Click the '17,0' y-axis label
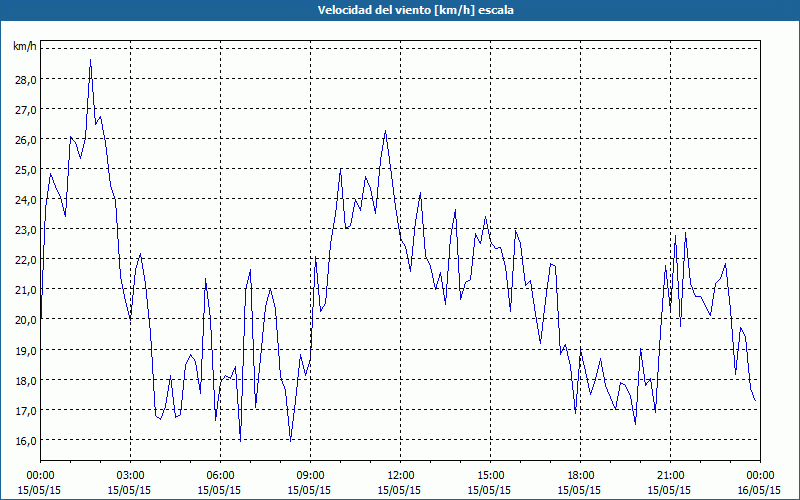 (25, 411)
